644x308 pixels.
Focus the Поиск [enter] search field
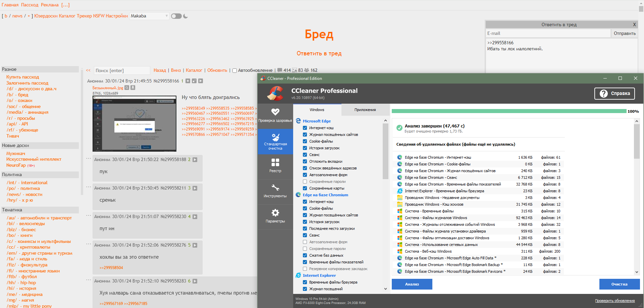click(x=122, y=70)
